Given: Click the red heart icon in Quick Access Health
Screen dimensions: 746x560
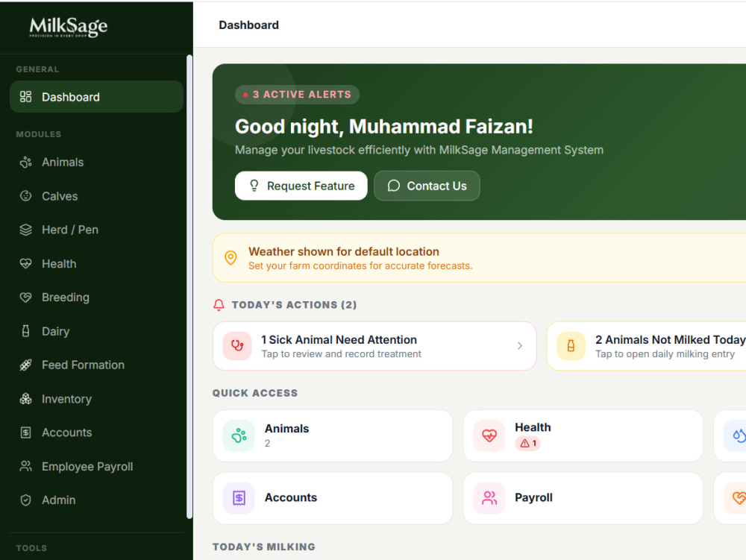Looking at the screenshot, I should pyautogui.click(x=489, y=435).
